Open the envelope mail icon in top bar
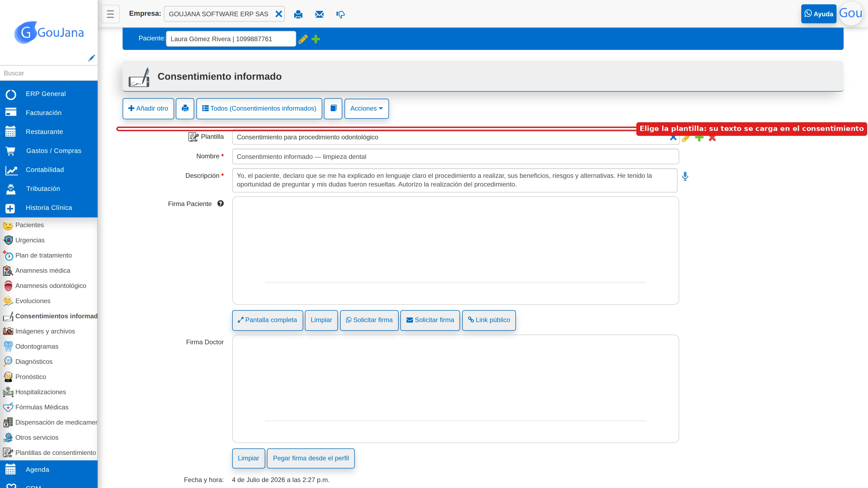This screenshot has width=868, height=488. (x=319, y=14)
